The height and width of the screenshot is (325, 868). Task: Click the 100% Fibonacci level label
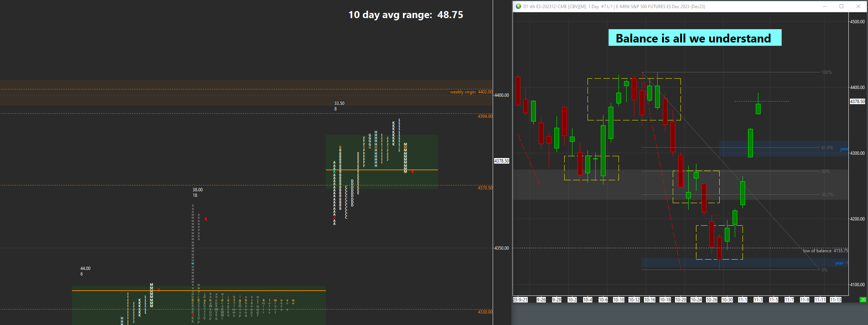[x=826, y=72]
